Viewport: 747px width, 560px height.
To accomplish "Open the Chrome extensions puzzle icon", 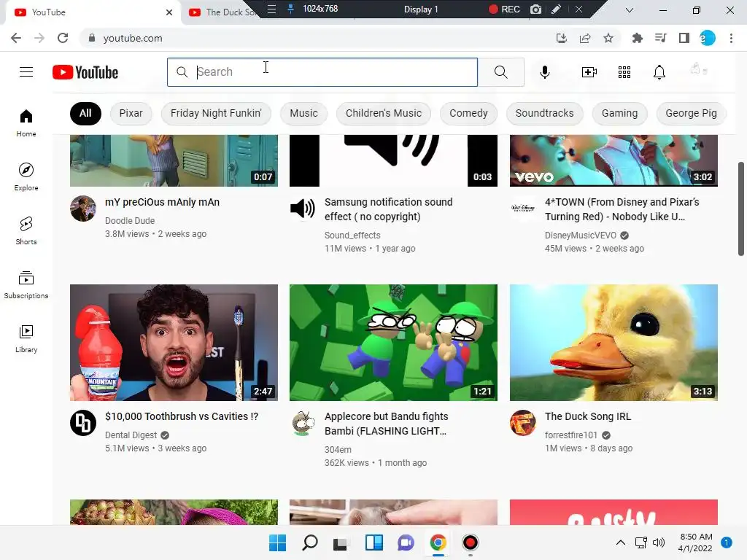I will 637,38.
